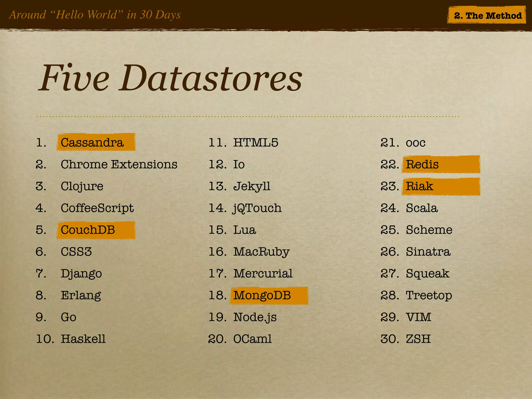This screenshot has height=399, width=532.
Task: Click the highlighted 'Cassandra' item
Action: [x=96, y=142]
